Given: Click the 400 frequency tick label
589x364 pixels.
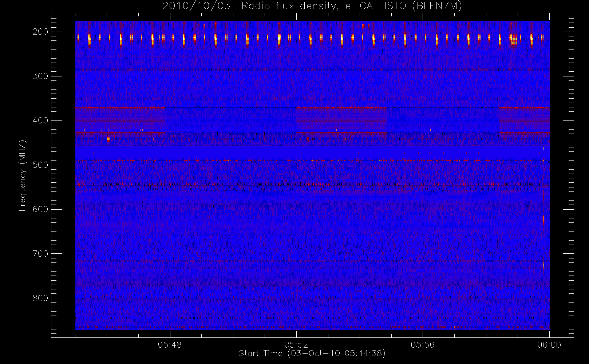Looking at the screenshot, I should (x=40, y=120).
